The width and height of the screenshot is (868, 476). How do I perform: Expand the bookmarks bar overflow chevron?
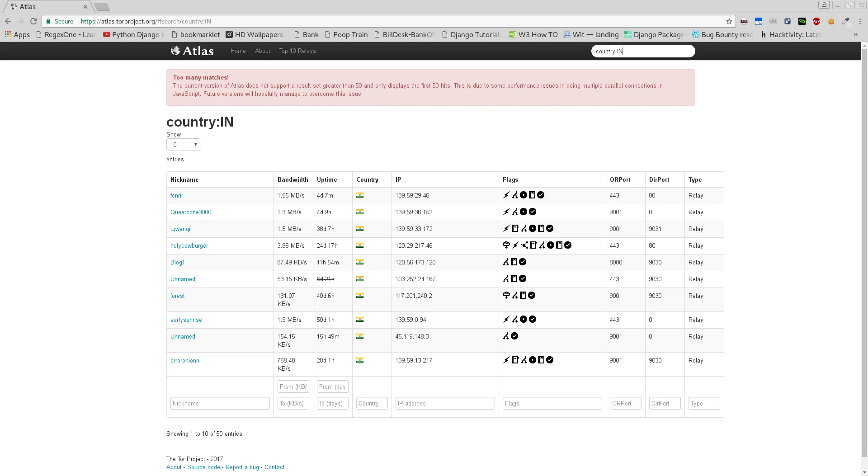[x=855, y=34]
